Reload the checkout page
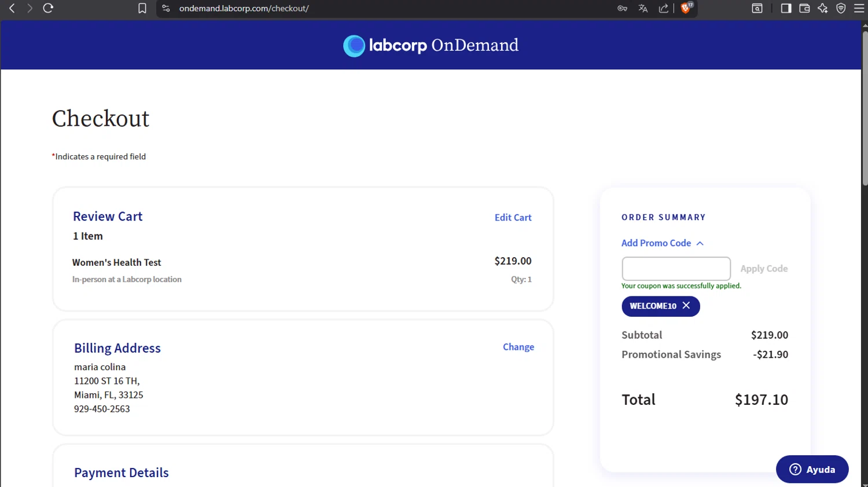This screenshot has width=868, height=487. [48, 8]
